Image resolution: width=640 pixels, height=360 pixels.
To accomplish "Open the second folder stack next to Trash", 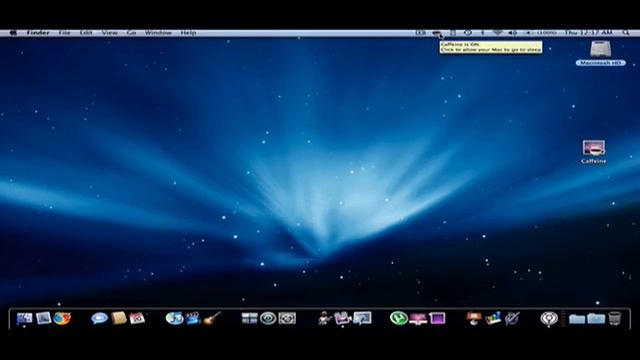I will coord(596,318).
